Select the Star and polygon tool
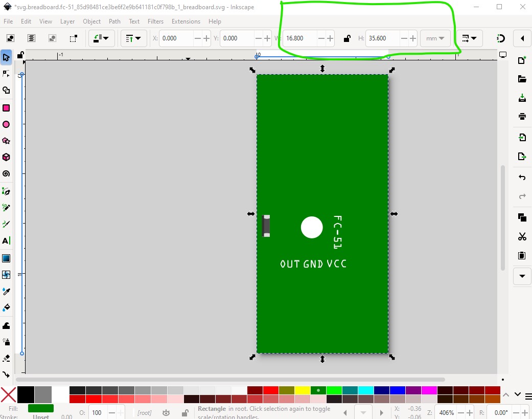 coord(6,141)
